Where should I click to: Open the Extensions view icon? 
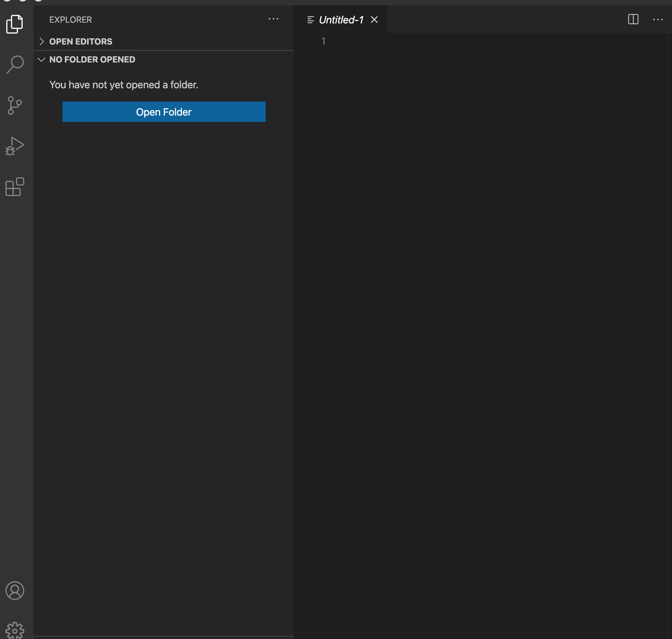[15, 187]
